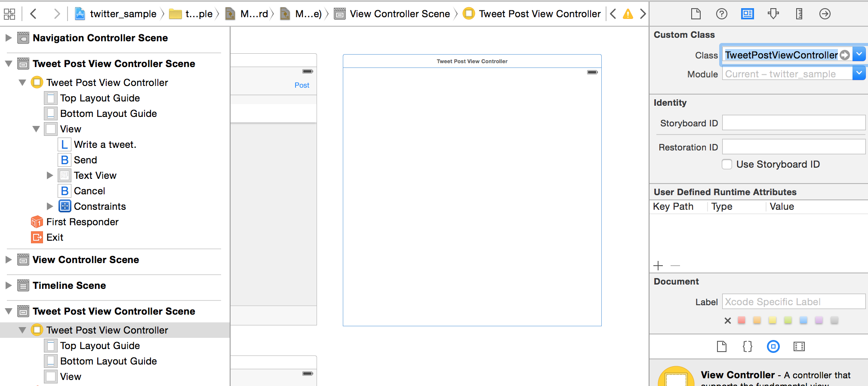The image size is (868, 386).
Task: Select View Controller Scene breadcrumb
Action: [392, 14]
